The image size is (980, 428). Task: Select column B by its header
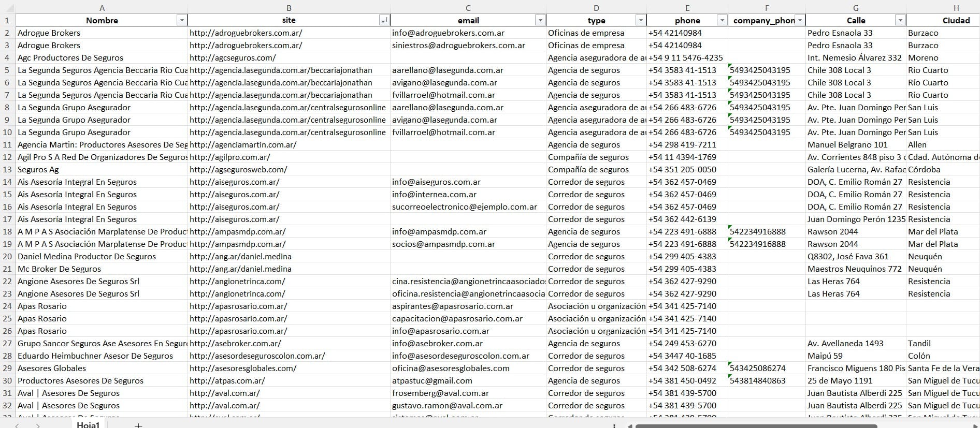[289, 8]
